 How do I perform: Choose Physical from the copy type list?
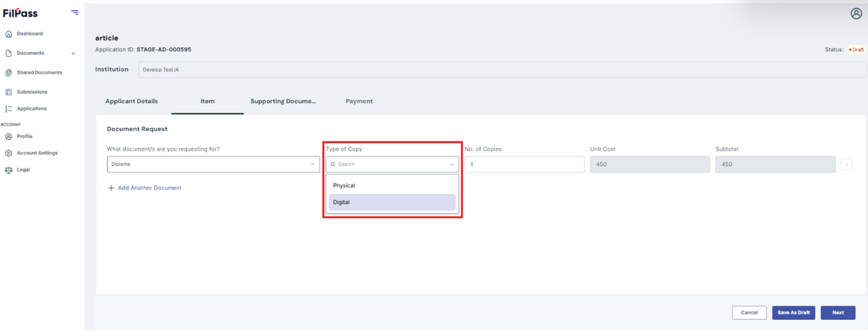tap(392, 185)
